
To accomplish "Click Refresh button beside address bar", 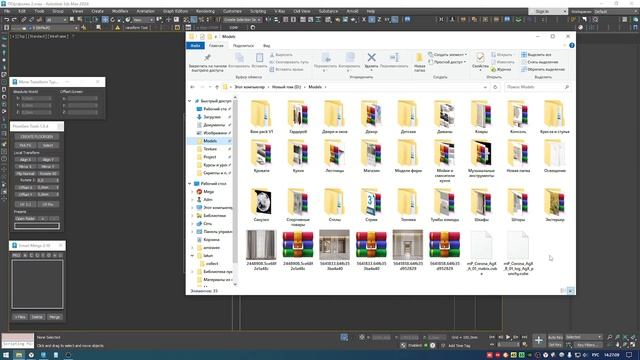I will 495,87.
